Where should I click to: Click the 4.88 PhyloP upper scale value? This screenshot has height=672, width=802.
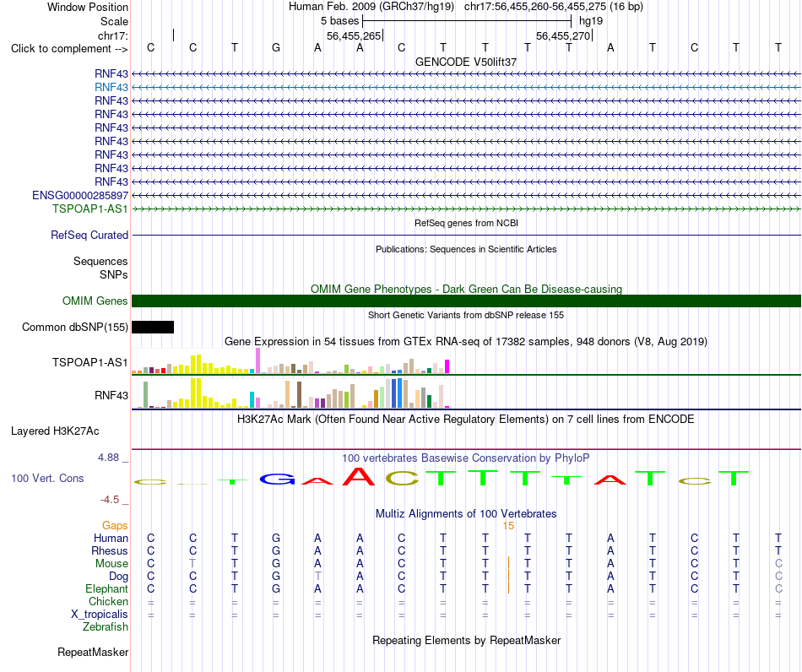108,458
